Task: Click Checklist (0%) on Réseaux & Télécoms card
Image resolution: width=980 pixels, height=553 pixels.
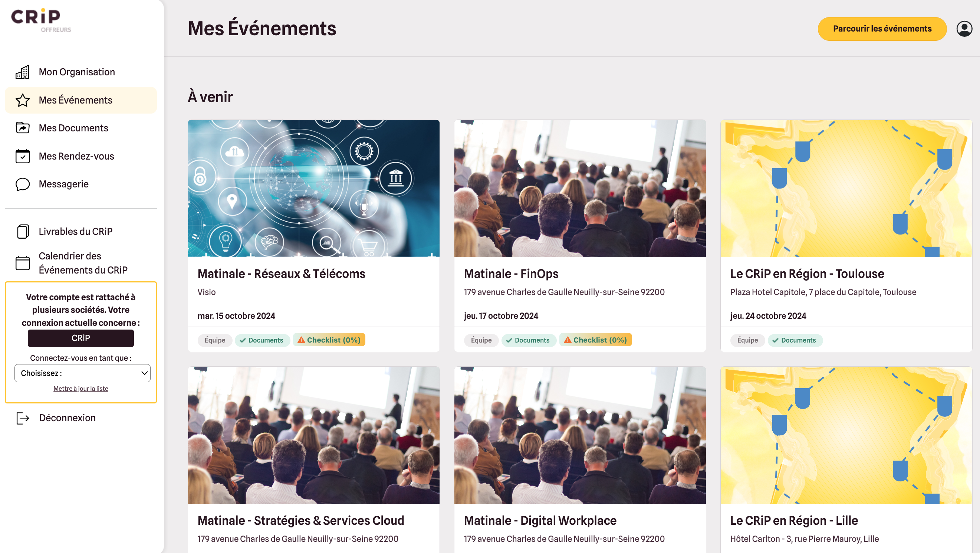Action: (x=329, y=340)
